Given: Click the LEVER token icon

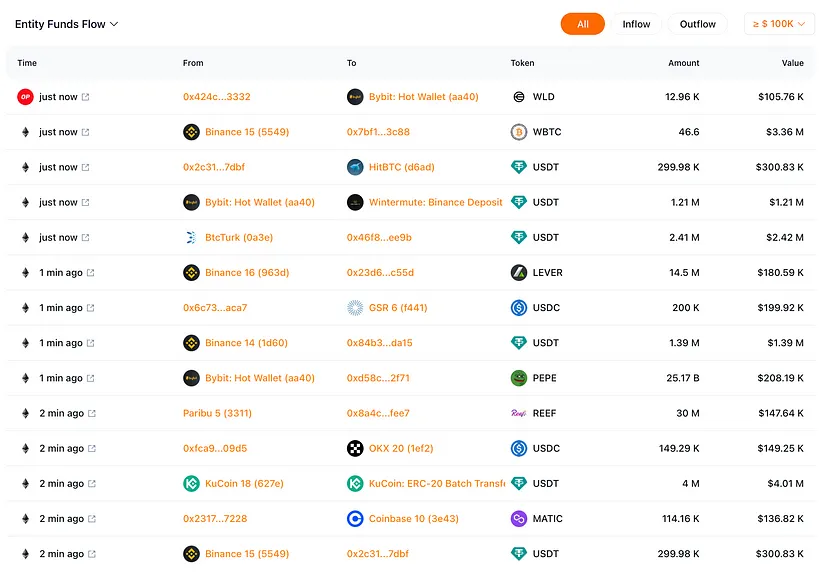Looking at the screenshot, I should point(518,273).
